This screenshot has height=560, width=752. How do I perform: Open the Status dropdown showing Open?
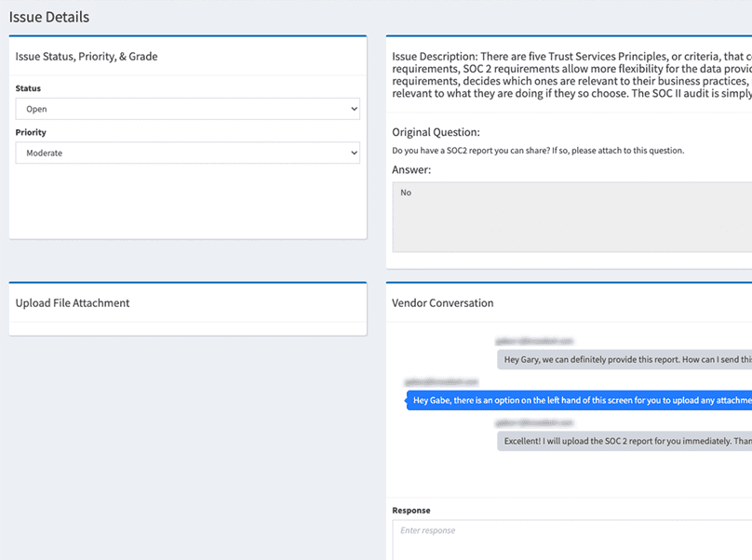[x=187, y=109]
